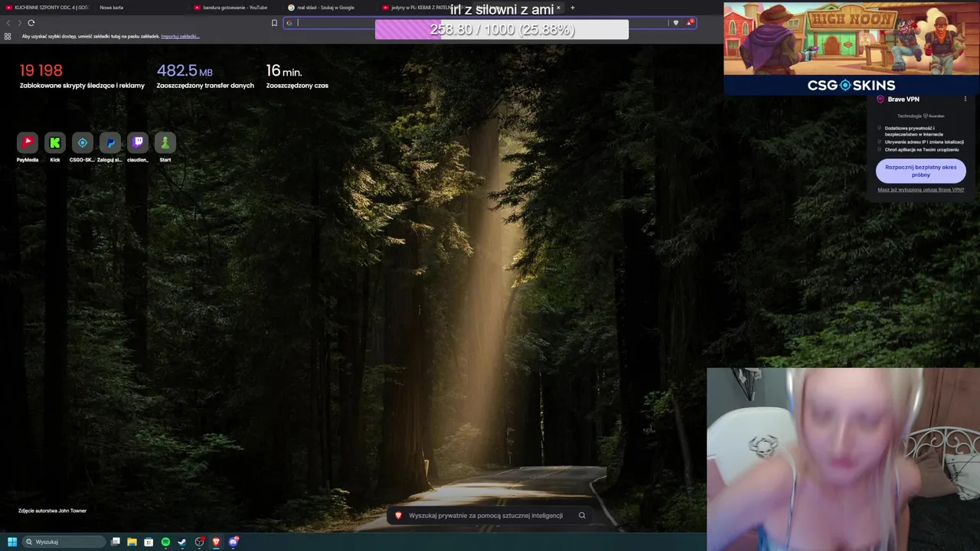The height and width of the screenshot is (551, 980).
Task: Open Brave VPN options three-dot menu
Action: point(965,99)
